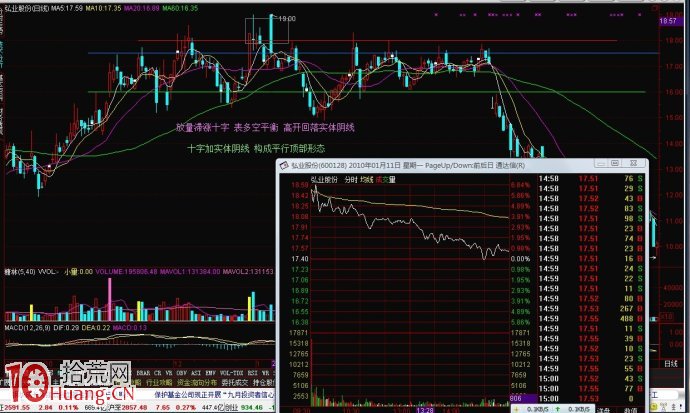Click the 2591.55 index value in status bar

(15, 408)
